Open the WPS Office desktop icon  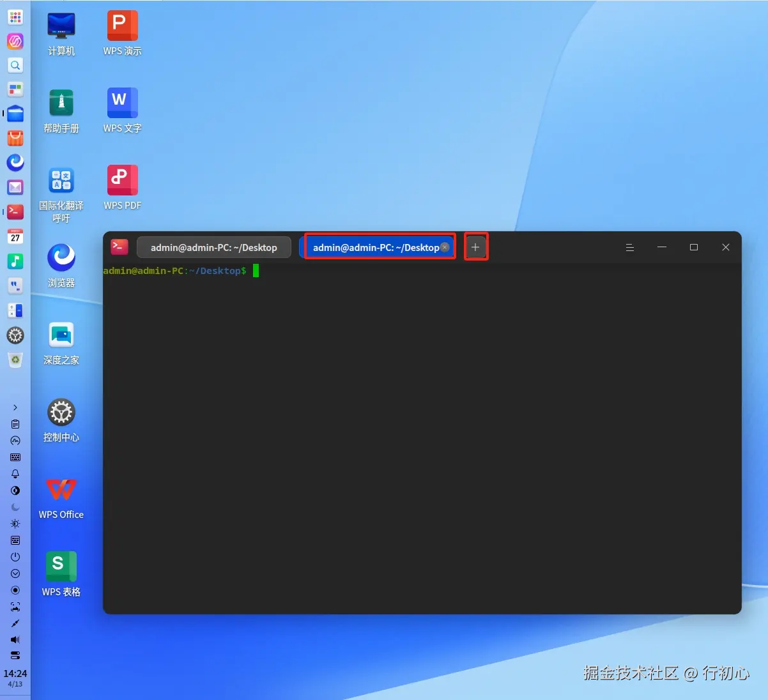coord(61,498)
